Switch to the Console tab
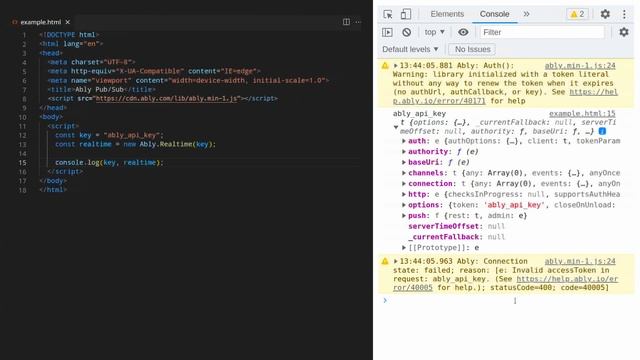 pos(494,14)
